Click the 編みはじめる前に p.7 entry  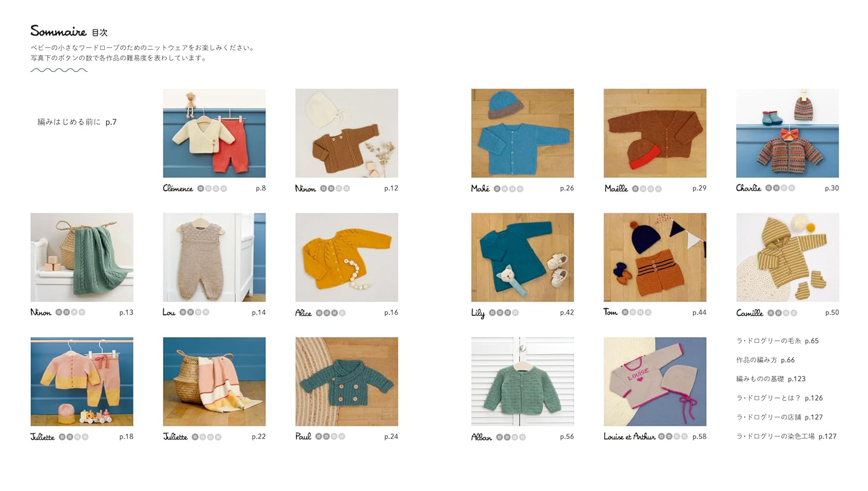coord(77,122)
